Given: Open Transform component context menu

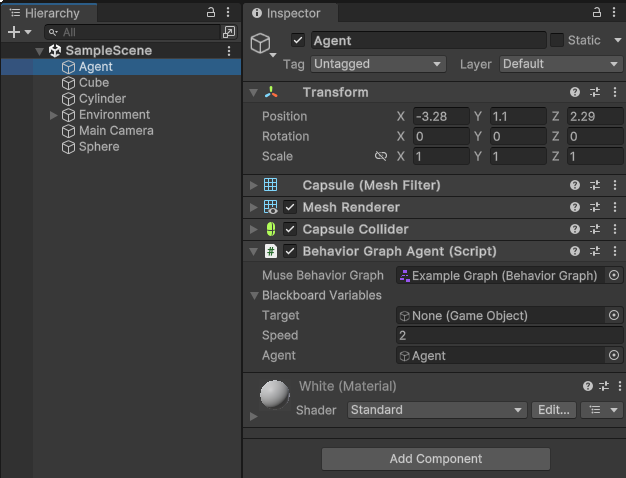Looking at the screenshot, I should [x=615, y=92].
